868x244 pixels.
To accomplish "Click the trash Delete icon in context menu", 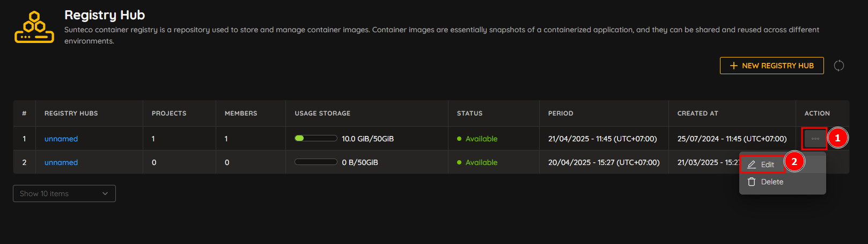I will coord(752,182).
